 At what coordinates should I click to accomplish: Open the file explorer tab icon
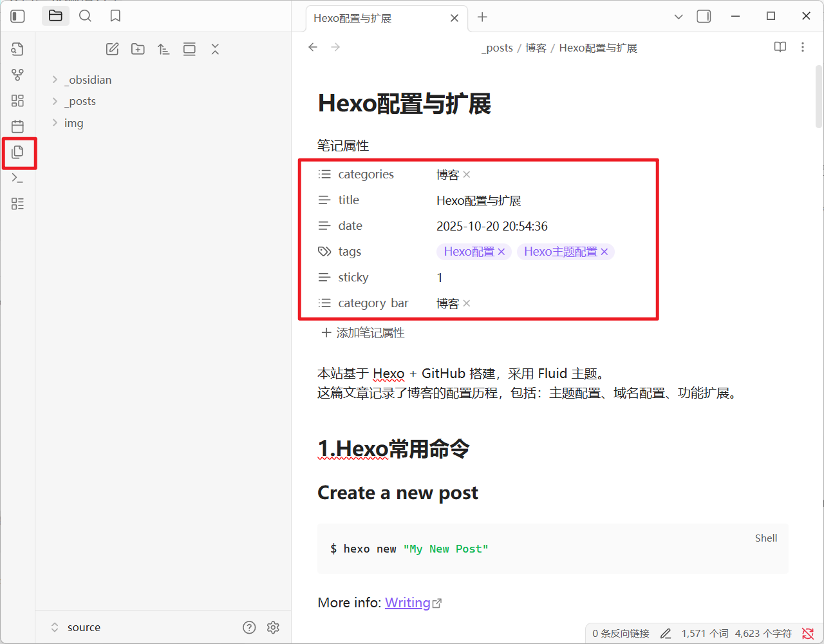(x=55, y=16)
